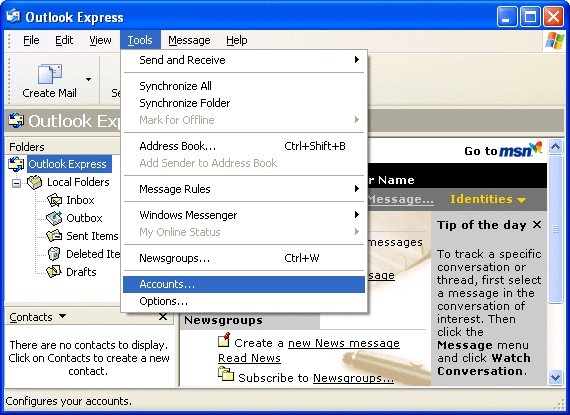570x415 pixels.
Task: Open the Create Mail stationery dropdown arrow
Action: coord(88,79)
